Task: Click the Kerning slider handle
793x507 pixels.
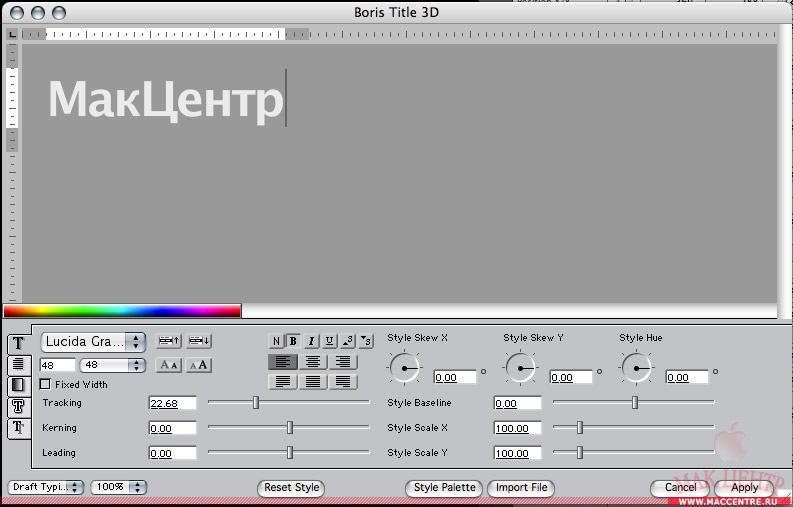Action: [x=290, y=427]
